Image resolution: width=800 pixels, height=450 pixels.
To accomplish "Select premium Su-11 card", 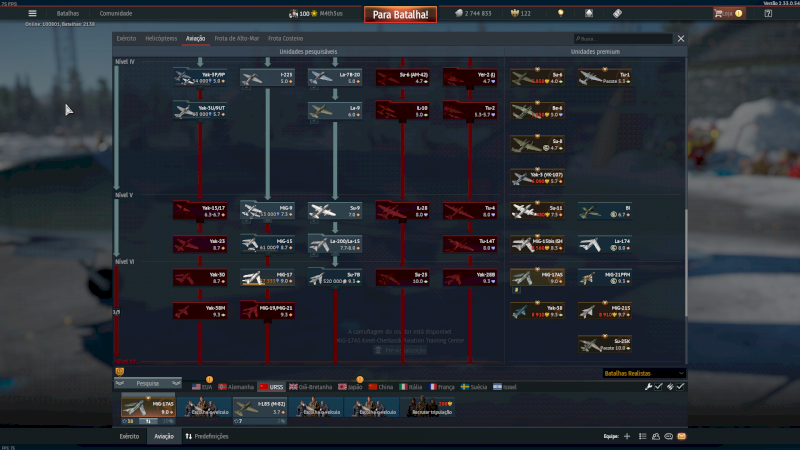I will pos(537,211).
